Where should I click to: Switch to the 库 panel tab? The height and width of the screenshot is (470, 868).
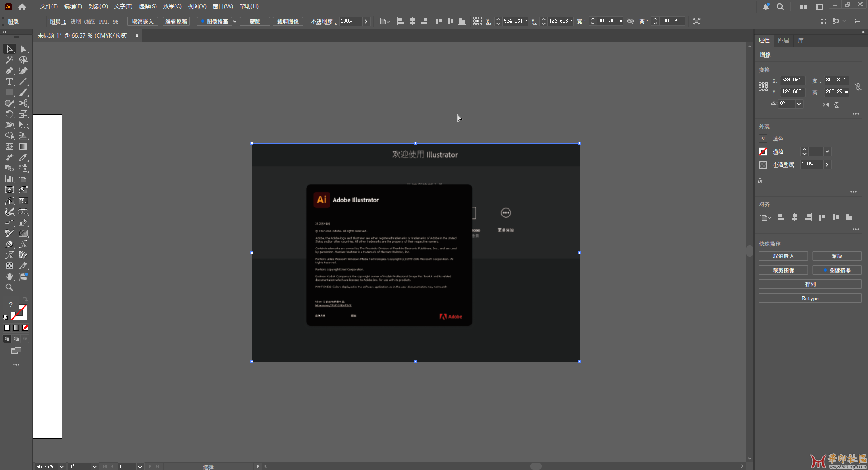pyautogui.click(x=801, y=41)
